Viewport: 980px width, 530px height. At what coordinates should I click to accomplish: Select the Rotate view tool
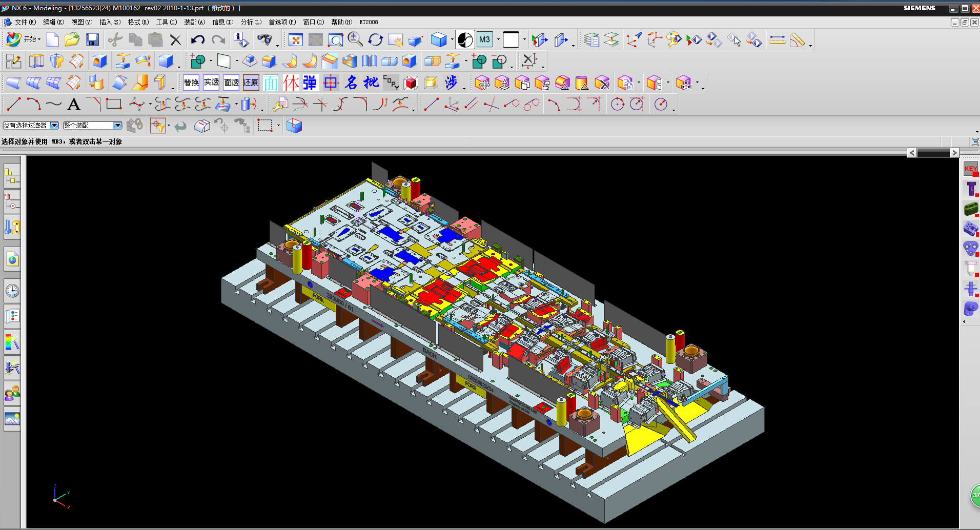[375, 40]
